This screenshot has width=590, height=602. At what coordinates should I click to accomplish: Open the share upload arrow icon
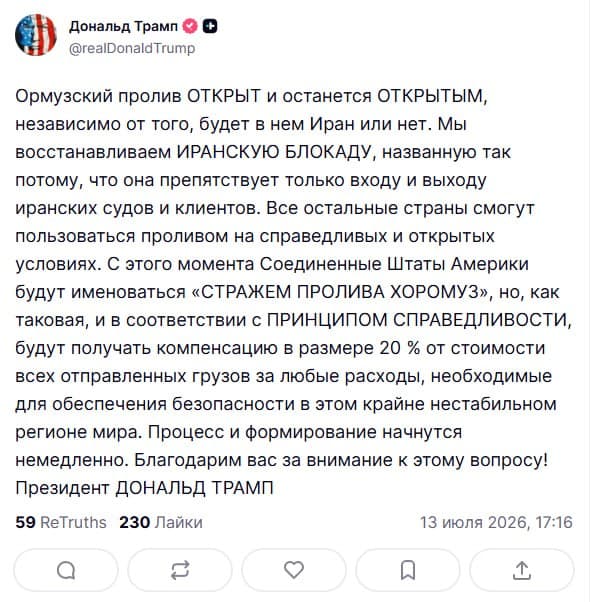[x=522, y=570]
